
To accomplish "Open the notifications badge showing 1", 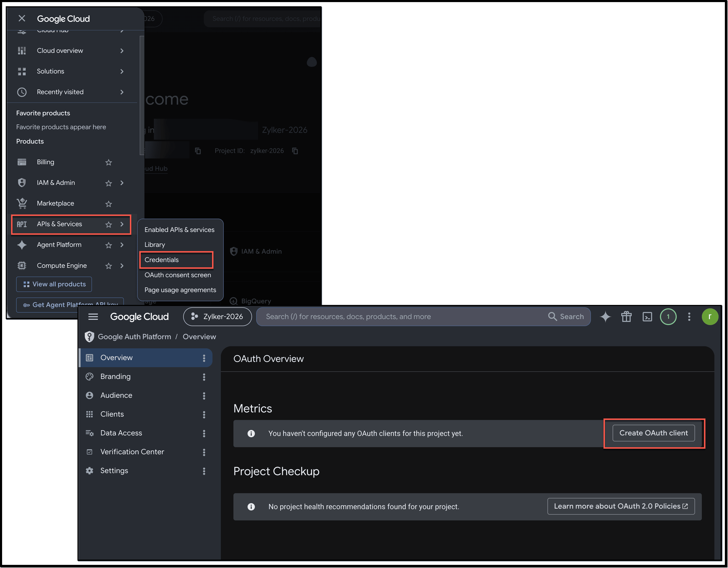I will coord(668,316).
